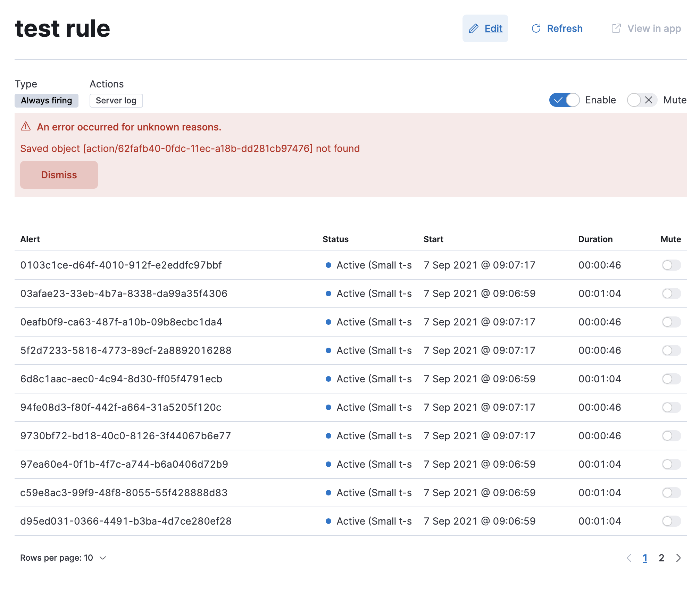Switch on the Mute toggle
700x594 pixels.
pyautogui.click(x=642, y=100)
